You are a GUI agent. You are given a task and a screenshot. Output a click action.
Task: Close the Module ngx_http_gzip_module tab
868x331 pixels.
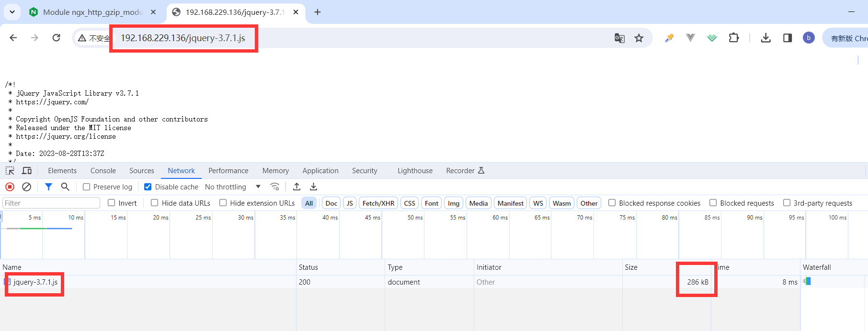(153, 12)
